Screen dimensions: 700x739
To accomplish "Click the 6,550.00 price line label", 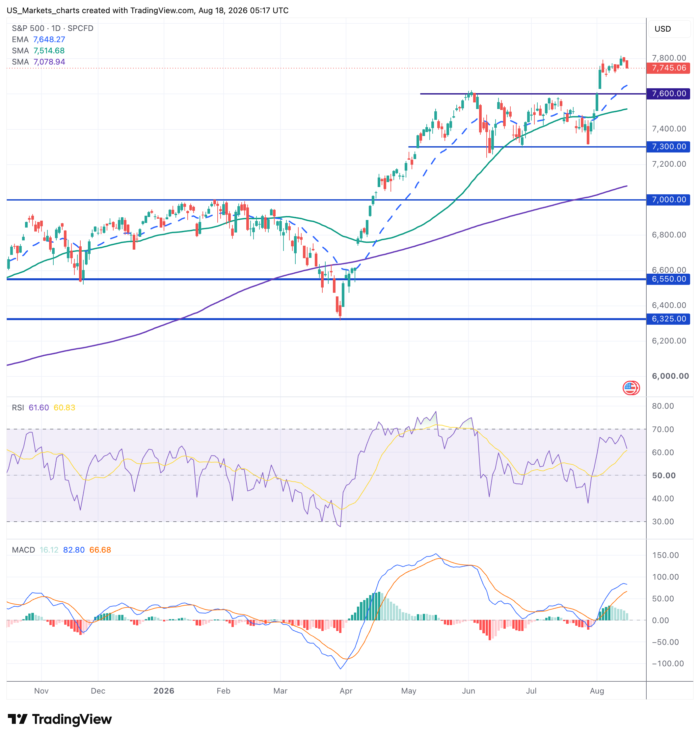I will click(668, 279).
